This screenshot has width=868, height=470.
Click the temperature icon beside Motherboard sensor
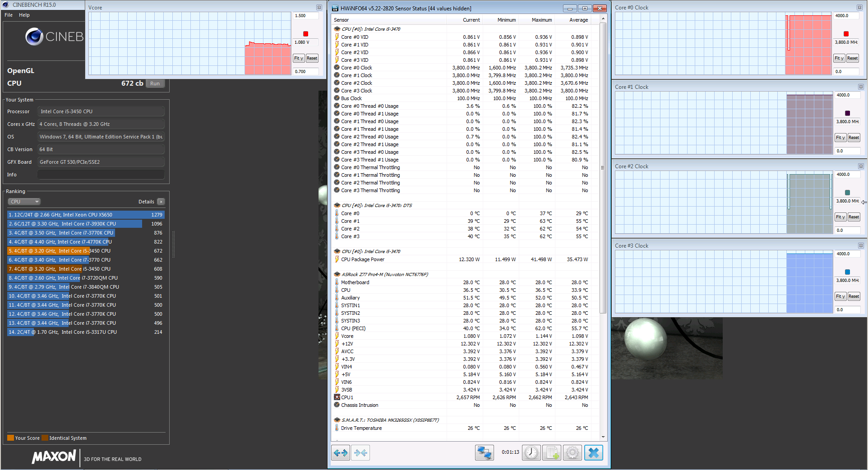337,282
